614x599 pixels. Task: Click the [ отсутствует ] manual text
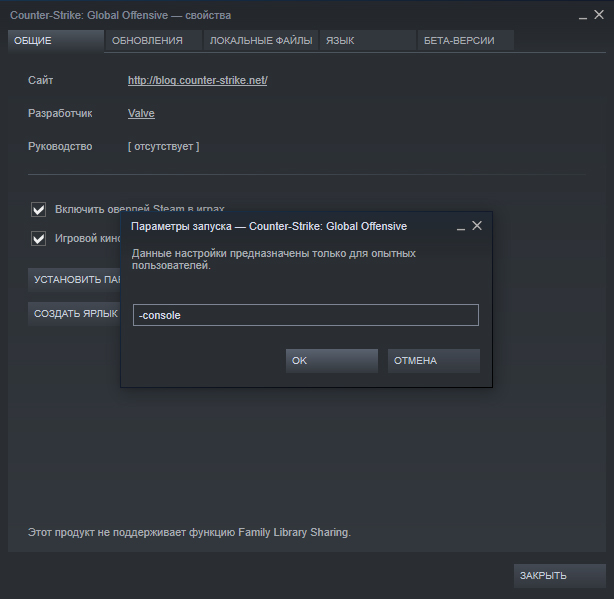(163, 146)
